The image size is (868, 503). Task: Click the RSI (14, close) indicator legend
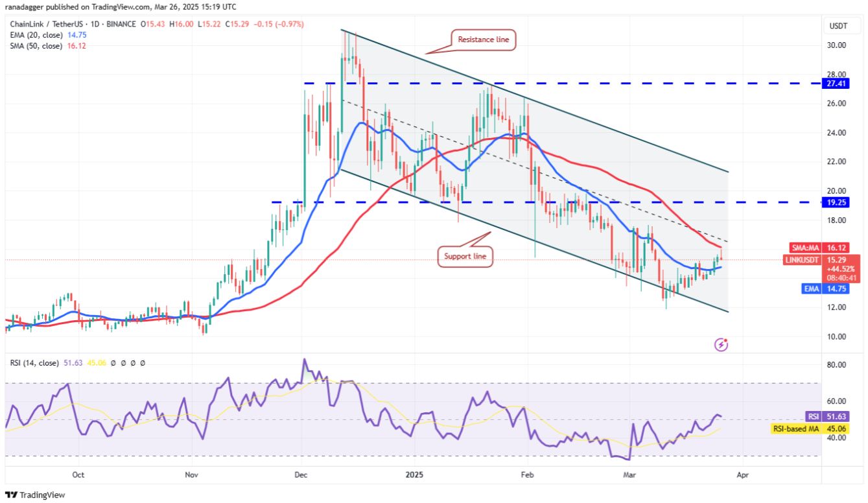[33, 363]
